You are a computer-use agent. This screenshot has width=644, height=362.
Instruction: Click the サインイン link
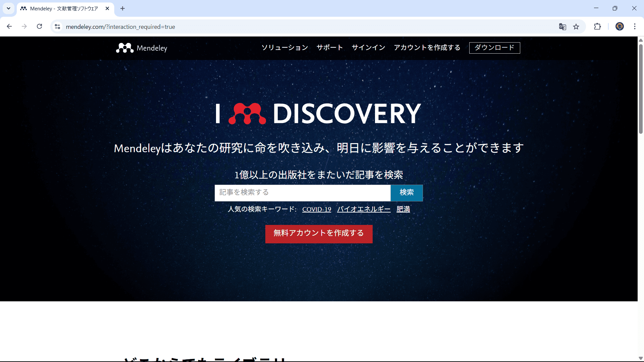pyautogui.click(x=368, y=48)
